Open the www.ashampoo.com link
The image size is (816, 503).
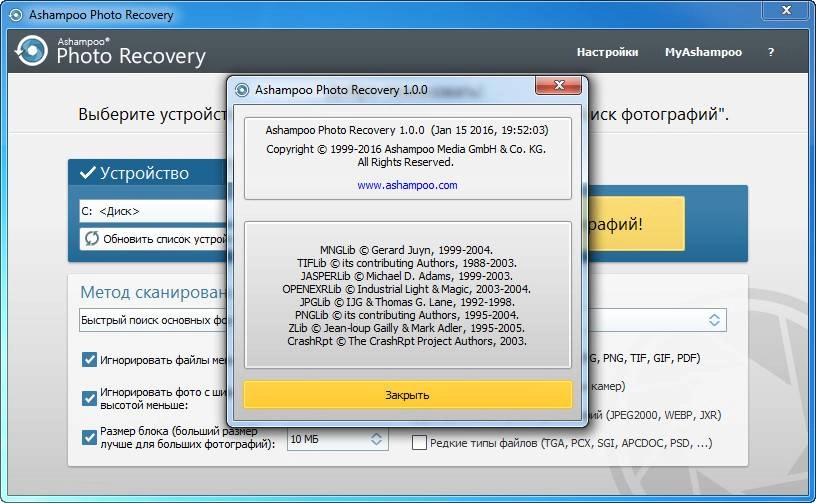pos(407,185)
